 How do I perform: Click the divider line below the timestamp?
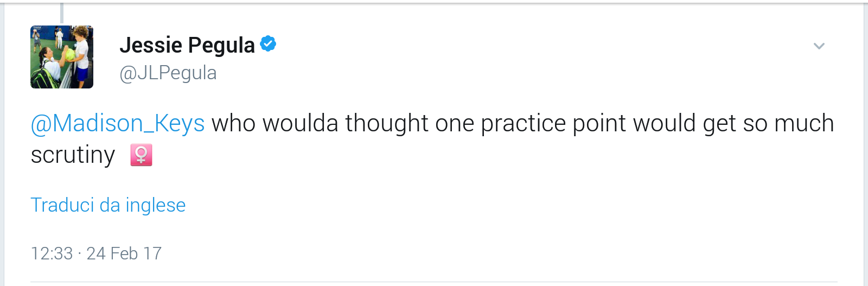tap(433, 282)
